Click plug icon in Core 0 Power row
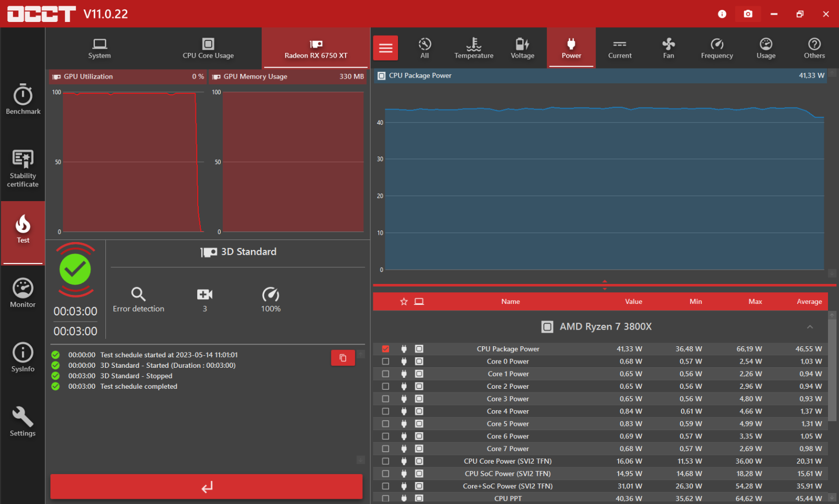839x504 pixels. (x=404, y=361)
